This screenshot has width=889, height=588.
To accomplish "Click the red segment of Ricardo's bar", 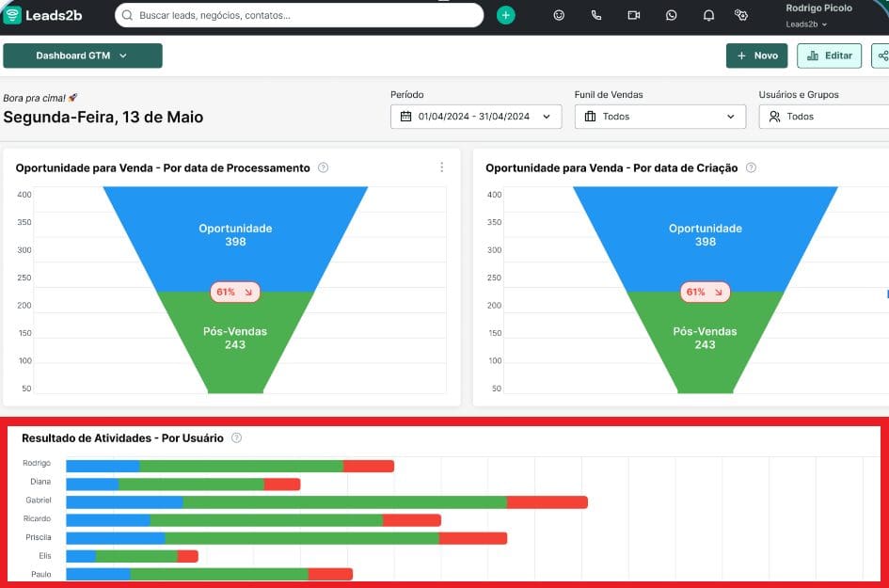I will pos(412,520).
